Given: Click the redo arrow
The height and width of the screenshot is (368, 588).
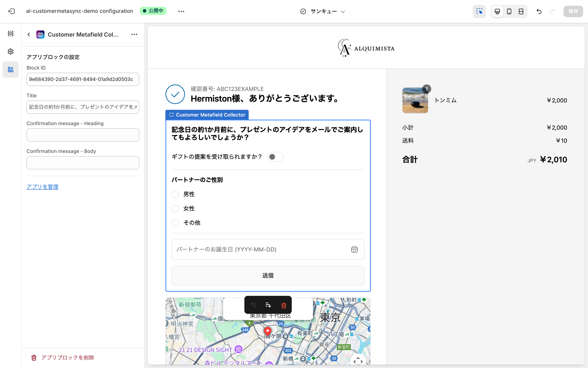Looking at the screenshot, I should point(552,11).
